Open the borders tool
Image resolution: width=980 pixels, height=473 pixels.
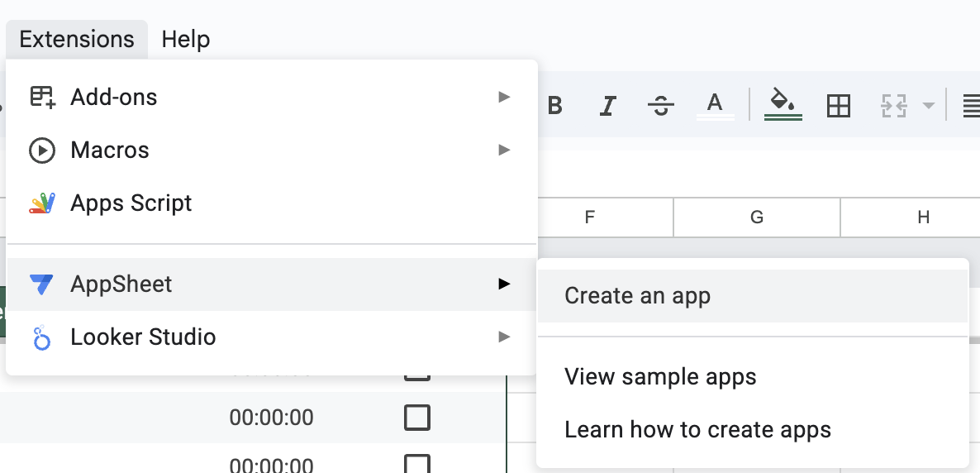point(839,106)
